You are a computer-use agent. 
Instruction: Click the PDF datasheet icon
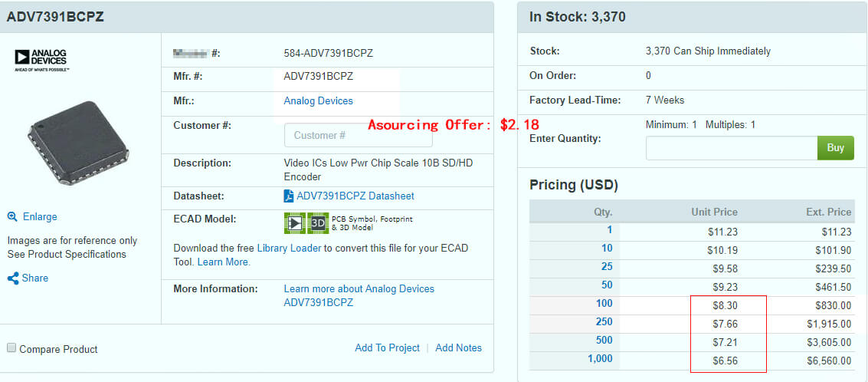pyautogui.click(x=288, y=196)
